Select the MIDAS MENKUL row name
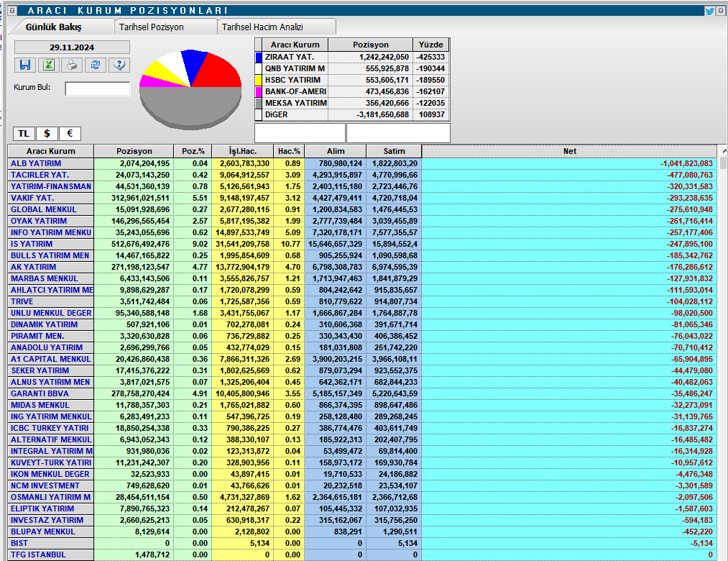 point(40,406)
